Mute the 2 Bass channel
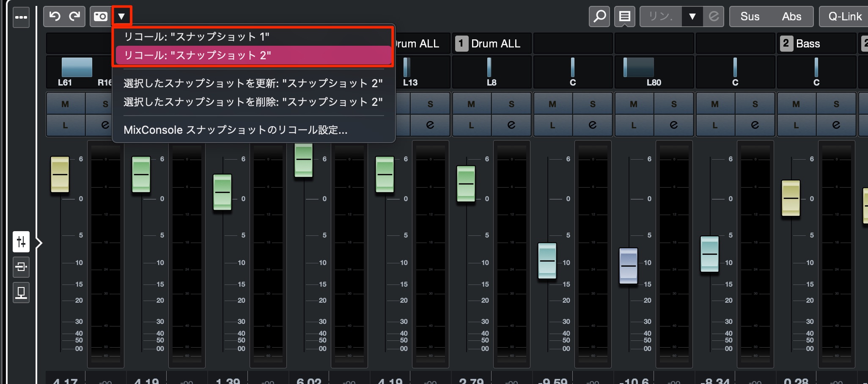The image size is (868, 384). point(797,104)
